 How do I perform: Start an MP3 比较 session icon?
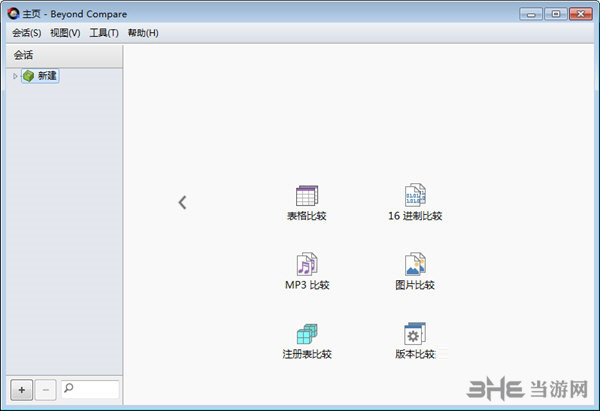[307, 264]
